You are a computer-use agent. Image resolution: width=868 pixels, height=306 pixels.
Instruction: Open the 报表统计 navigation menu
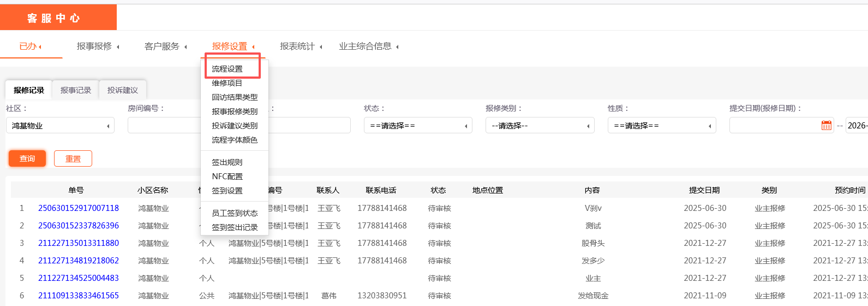point(298,46)
